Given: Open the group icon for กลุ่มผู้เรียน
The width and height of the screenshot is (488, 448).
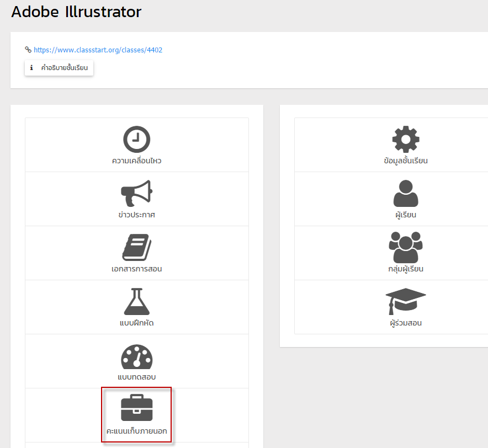Looking at the screenshot, I should click(x=406, y=247).
